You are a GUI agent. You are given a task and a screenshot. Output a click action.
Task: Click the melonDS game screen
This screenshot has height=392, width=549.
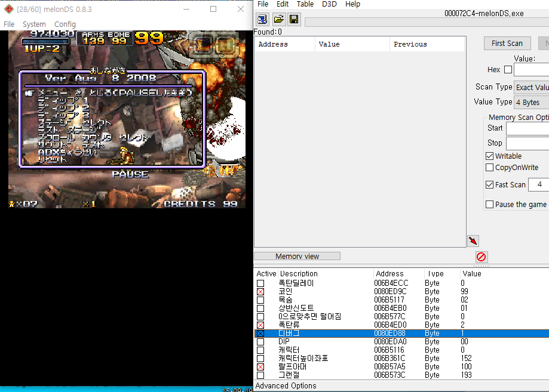tap(127, 119)
